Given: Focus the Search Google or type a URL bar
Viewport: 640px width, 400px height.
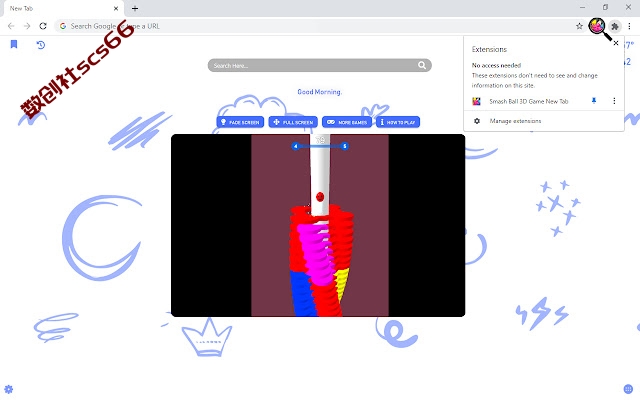Looking at the screenshot, I should (318, 26).
